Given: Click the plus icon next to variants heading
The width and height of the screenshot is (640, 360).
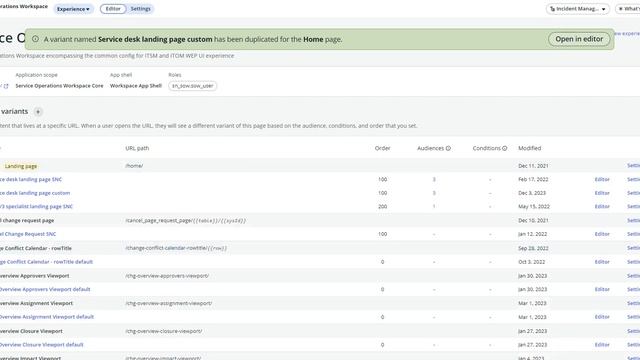Looking at the screenshot, I should pyautogui.click(x=38, y=111).
